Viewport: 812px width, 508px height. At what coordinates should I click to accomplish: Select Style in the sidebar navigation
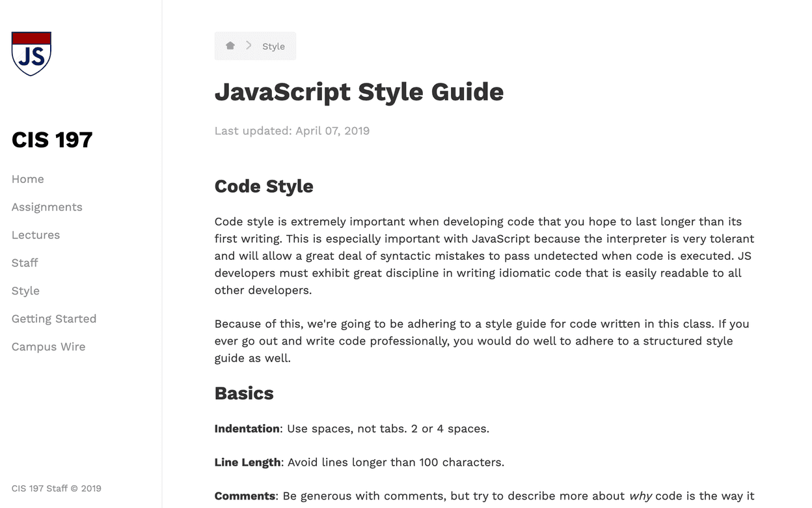point(25,291)
